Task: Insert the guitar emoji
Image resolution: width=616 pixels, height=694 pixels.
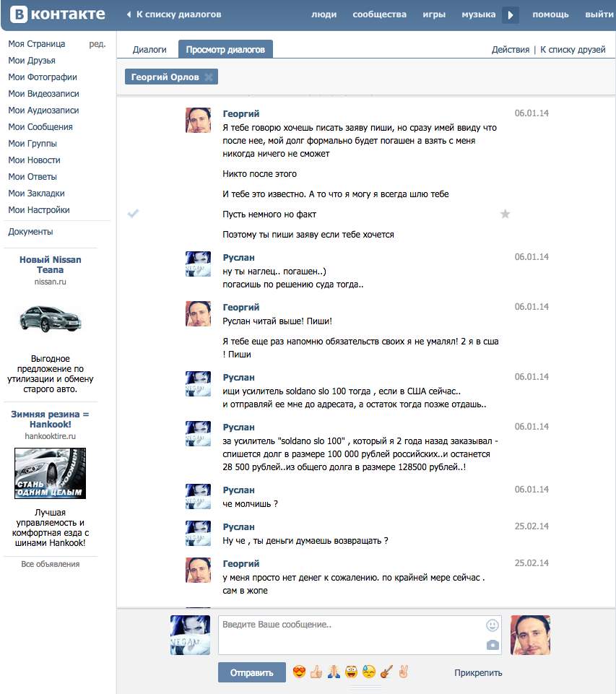Action: coord(386,672)
